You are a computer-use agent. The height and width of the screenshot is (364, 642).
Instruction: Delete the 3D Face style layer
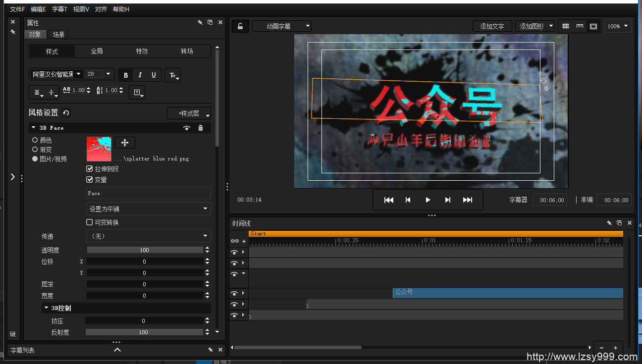click(x=201, y=128)
